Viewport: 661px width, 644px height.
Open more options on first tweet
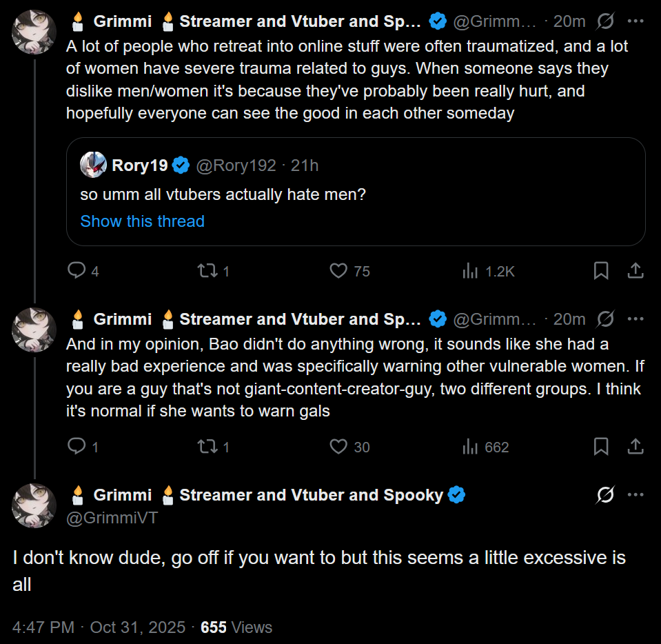pos(635,21)
